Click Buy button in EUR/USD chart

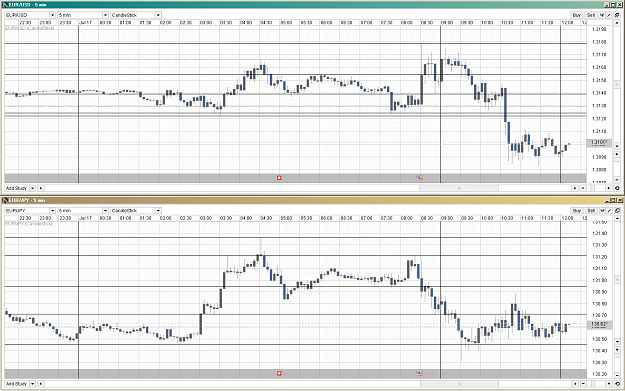click(577, 15)
